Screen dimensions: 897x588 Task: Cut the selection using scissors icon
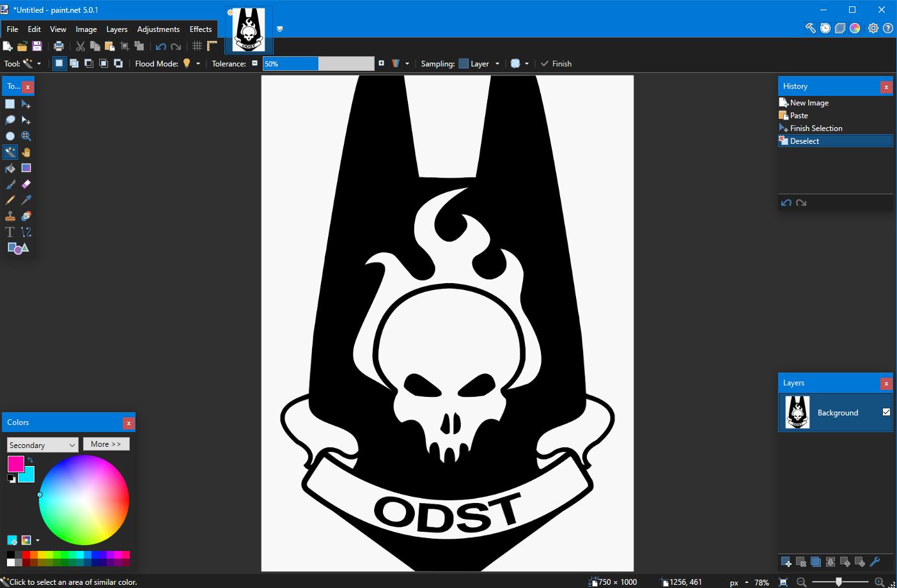pos(81,46)
